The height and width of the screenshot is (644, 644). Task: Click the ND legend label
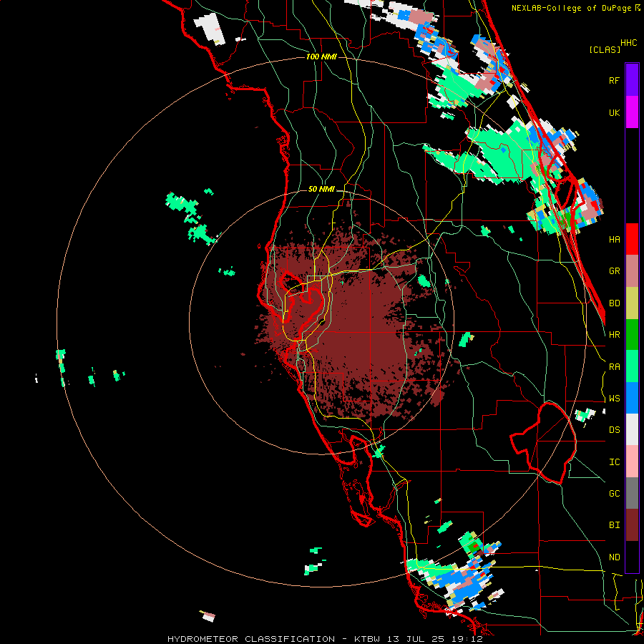pos(614,557)
